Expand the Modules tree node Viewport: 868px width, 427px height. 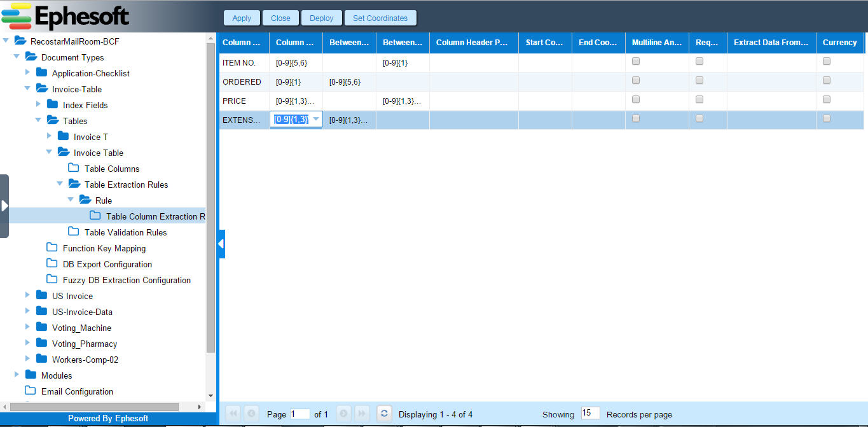[x=17, y=375]
